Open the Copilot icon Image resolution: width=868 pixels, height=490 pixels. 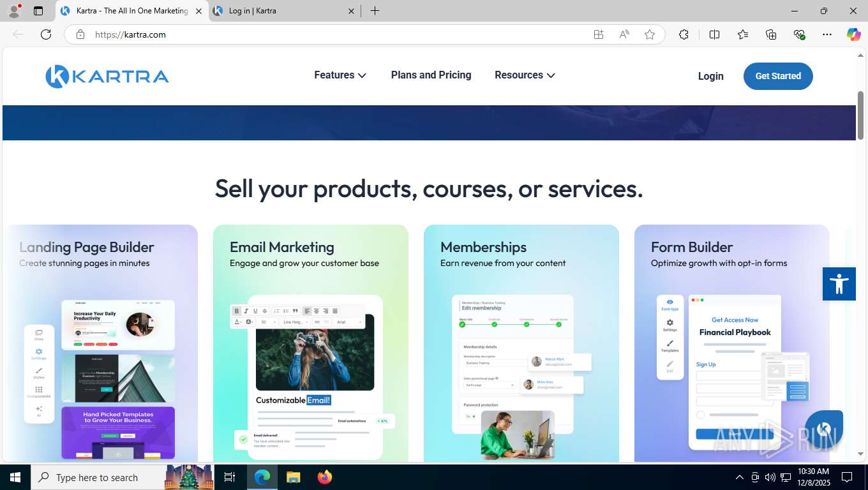(853, 34)
